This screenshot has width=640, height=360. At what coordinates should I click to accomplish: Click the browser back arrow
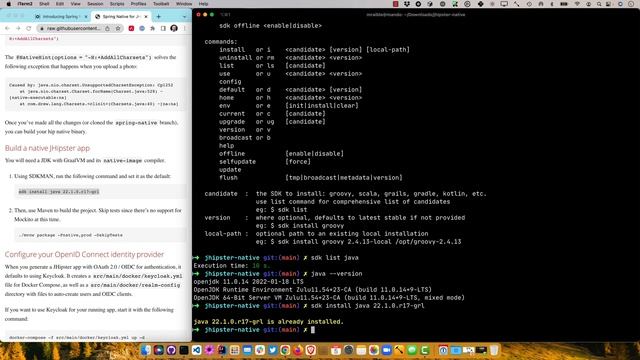7,28
